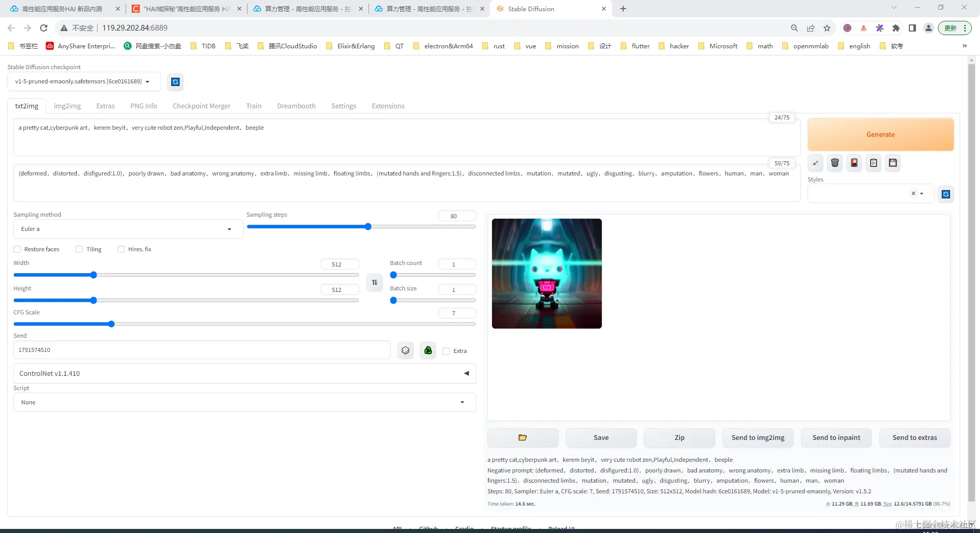The image size is (980, 533).
Task: Refresh the Stable Diffusion checkpoint list
Action: [x=175, y=82]
